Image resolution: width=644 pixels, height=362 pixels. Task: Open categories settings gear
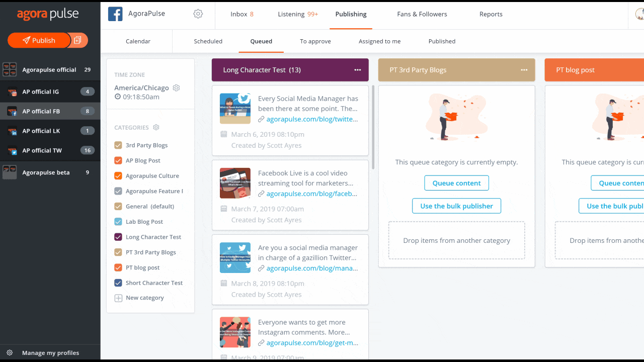click(x=156, y=127)
